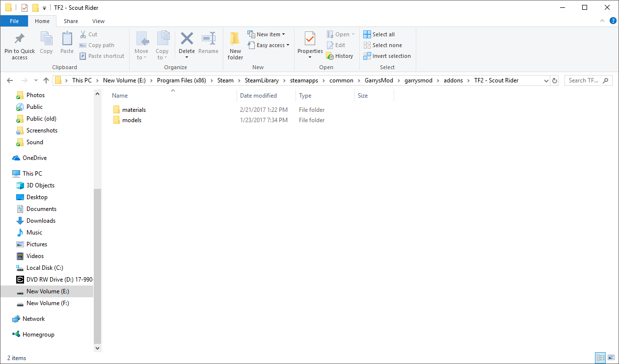
Task: Select Local Disk (C:) in sidebar
Action: 45,268
